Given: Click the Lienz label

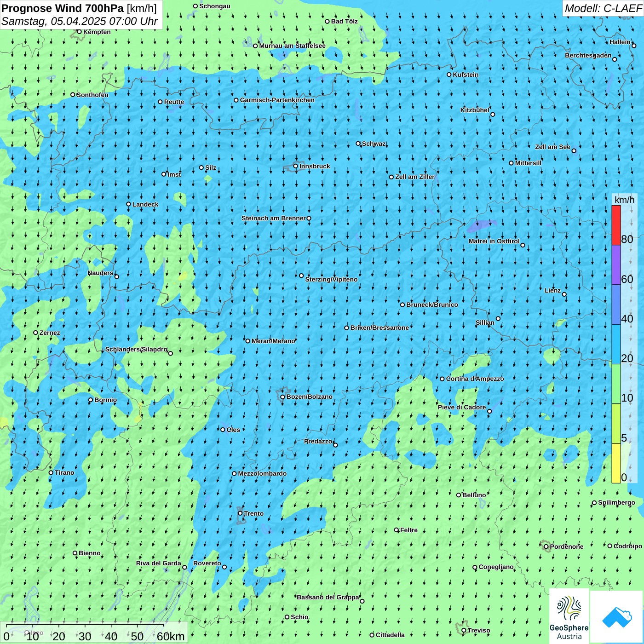Looking at the screenshot, I should point(552,290).
